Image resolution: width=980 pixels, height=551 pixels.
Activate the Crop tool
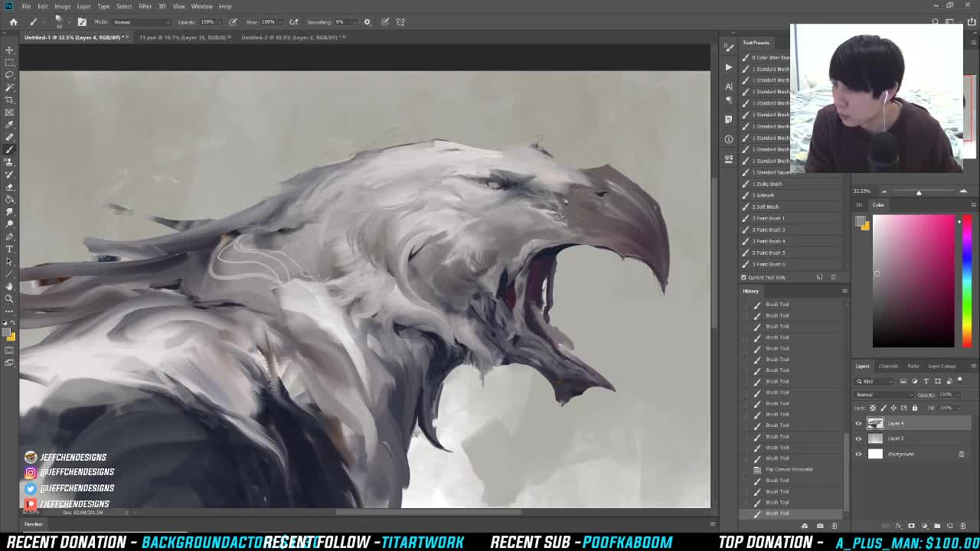click(x=10, y=99)
